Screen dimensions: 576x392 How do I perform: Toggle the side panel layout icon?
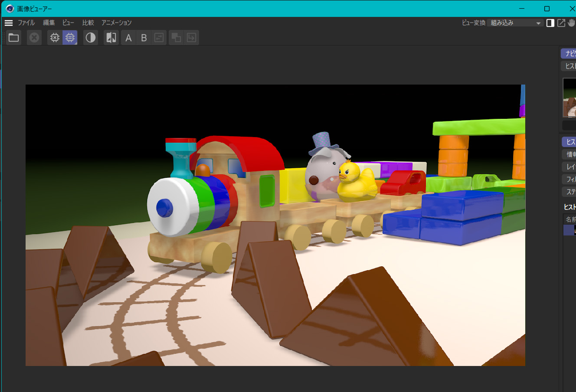point(550,23)
